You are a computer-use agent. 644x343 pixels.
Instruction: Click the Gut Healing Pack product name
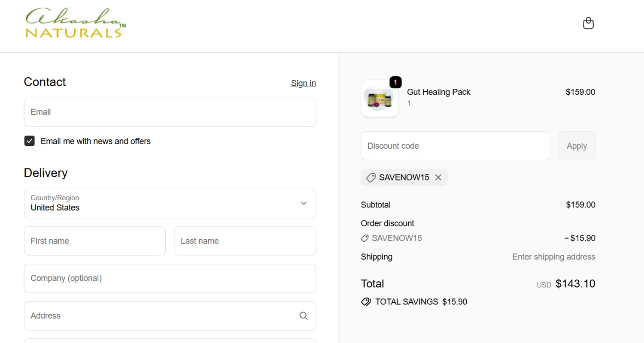click(439, 92)
